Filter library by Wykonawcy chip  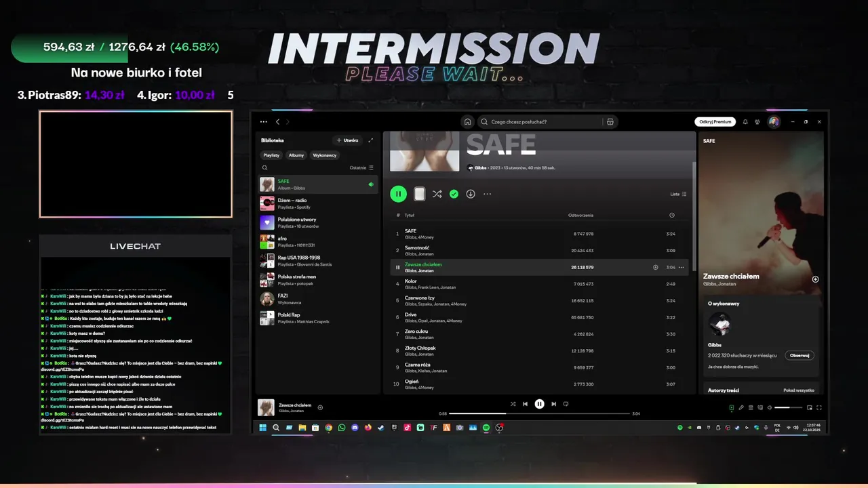click(325, 155)
